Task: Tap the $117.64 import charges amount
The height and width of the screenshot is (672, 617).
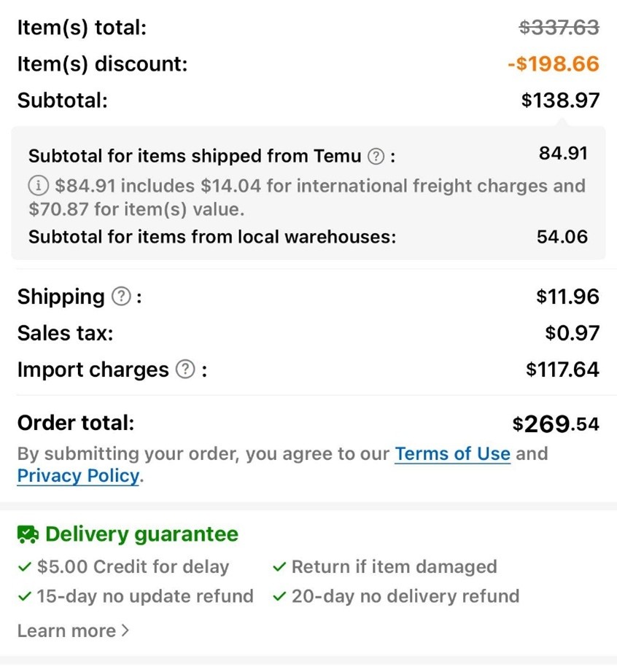Action: click(x=562, y=370)
